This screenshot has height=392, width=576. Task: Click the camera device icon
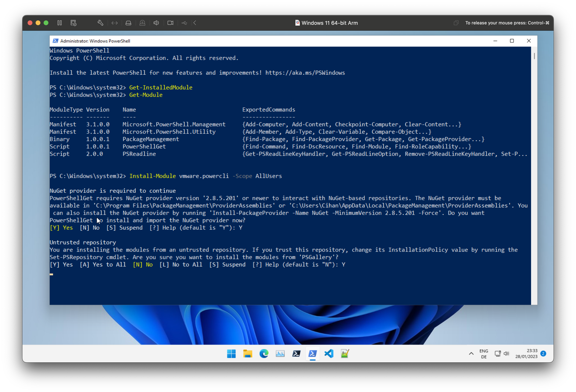(171, 23)
